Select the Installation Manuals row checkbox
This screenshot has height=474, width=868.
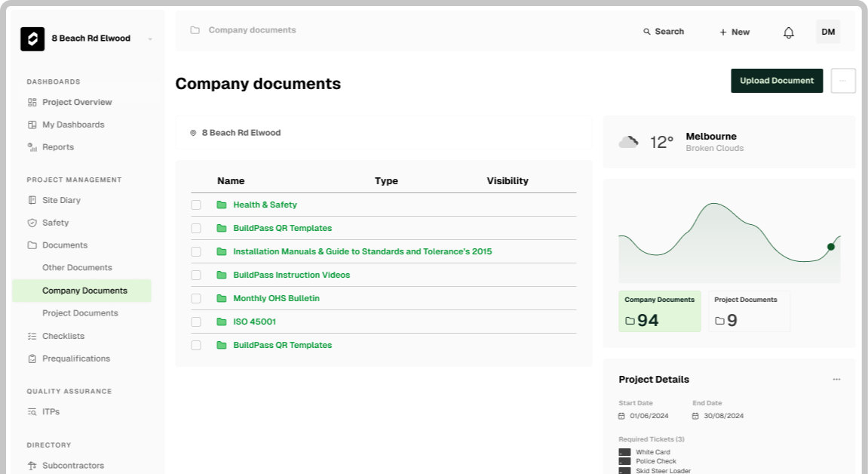[x=196, y=251]
